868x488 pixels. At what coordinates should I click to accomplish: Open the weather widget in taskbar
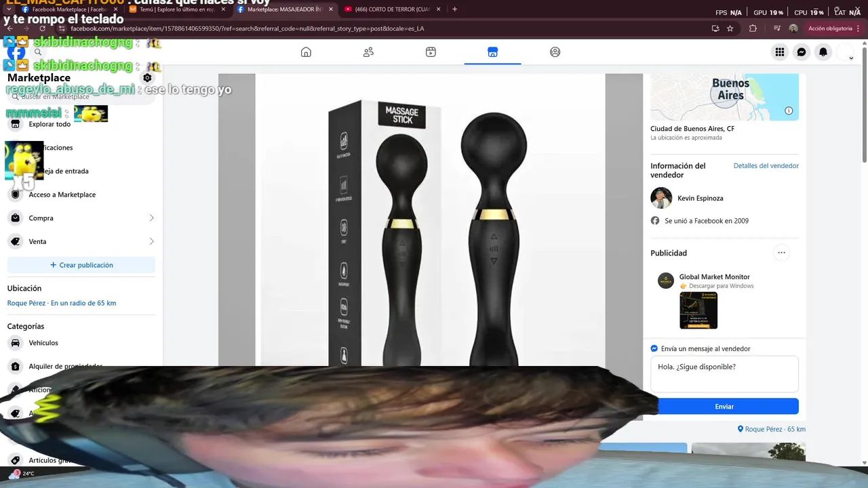(22, 474)
